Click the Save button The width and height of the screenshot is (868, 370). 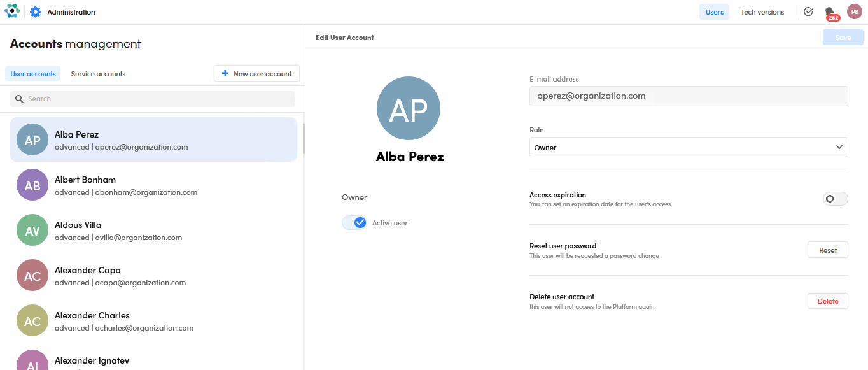tap(843, 38)
